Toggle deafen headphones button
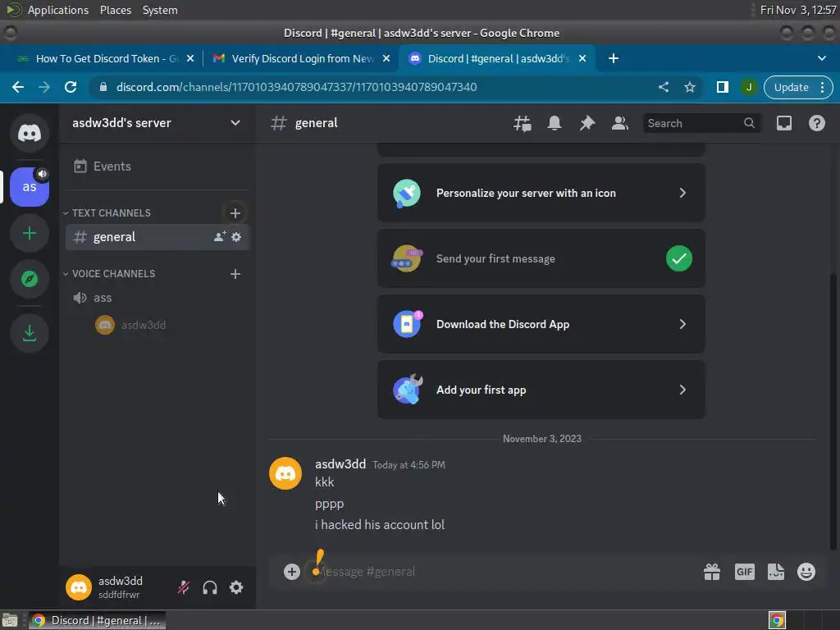The width and height of the screenshot is (840, 630). pos(210,587)
